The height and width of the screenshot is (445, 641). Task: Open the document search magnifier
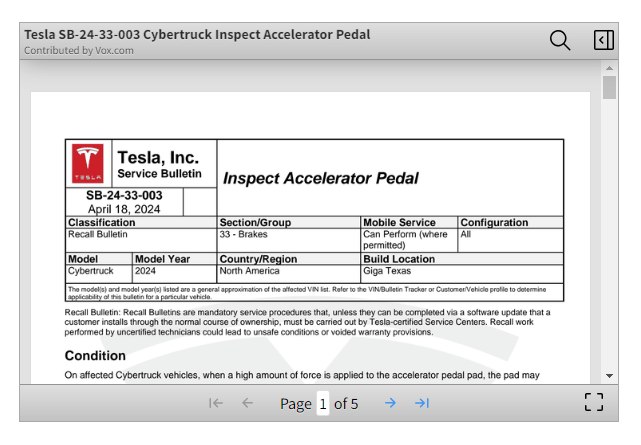pyautogui.click(x=560, y=40)
